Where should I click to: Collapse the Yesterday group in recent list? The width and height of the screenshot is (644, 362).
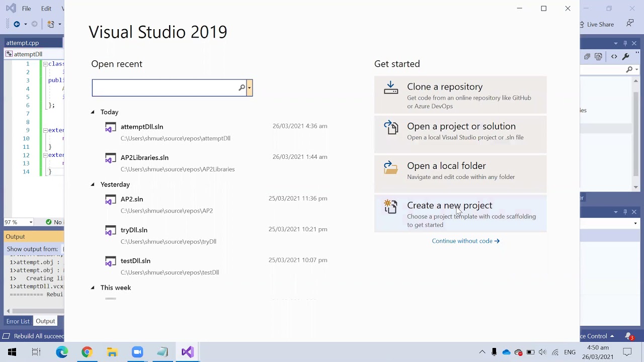point(93,185)
